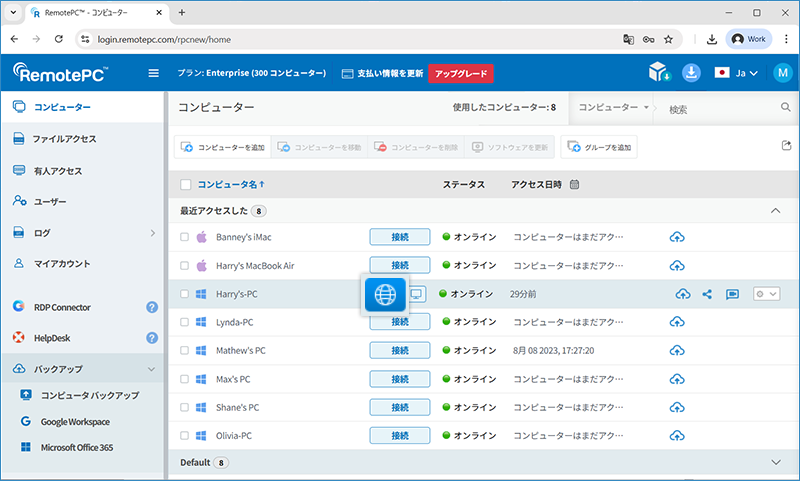Click the chat icon for Harry's-PC

coord(732,294)
